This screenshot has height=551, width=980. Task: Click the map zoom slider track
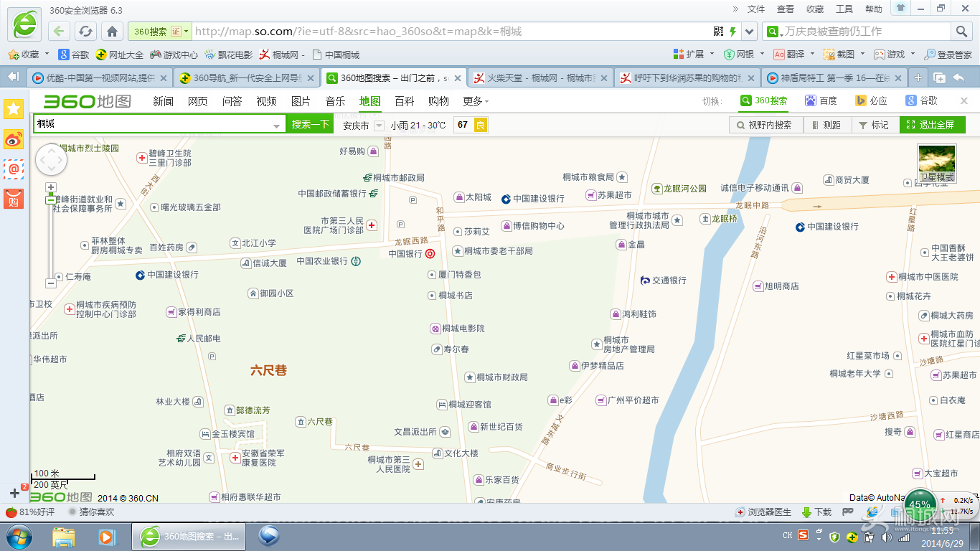pos(50,235)
